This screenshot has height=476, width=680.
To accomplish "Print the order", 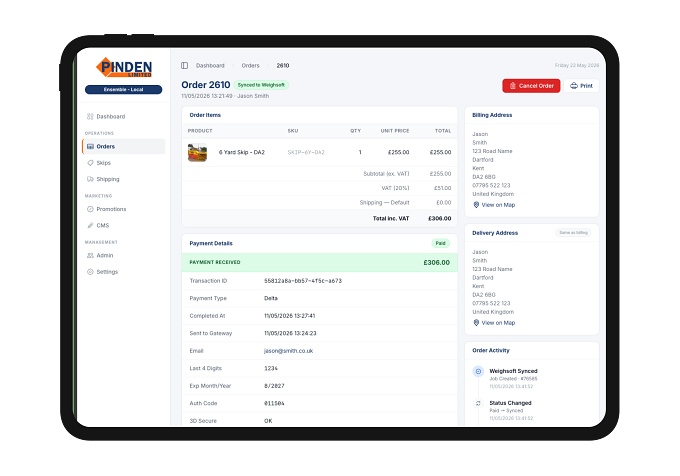I will (581, 86).
